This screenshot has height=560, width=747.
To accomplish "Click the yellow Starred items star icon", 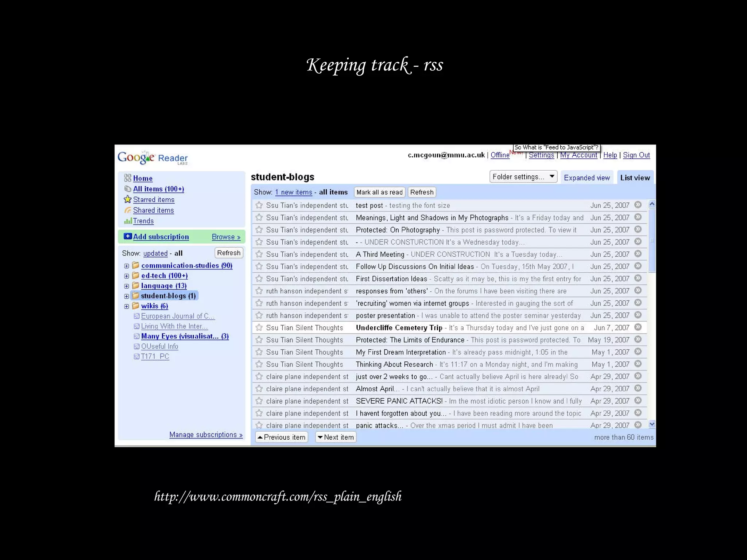I will [x=128, y=199].
